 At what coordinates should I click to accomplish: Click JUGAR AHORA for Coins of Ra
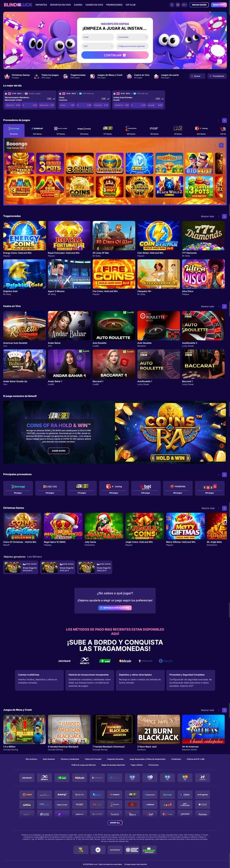(x=58, y=451)
